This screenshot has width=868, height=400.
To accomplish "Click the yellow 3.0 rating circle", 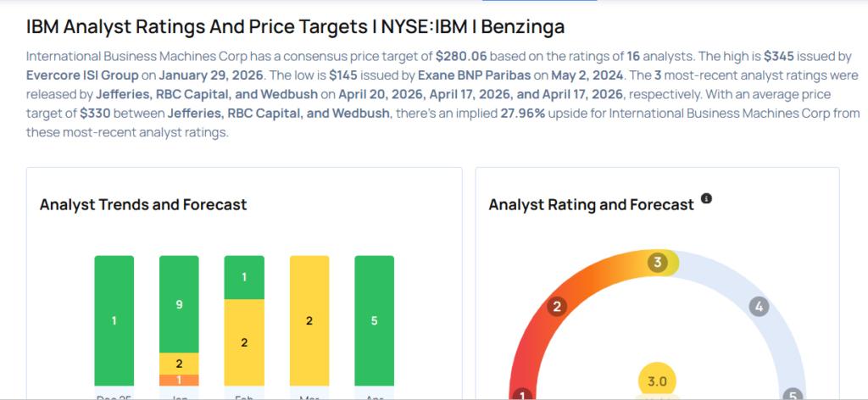I will [657, 380].
